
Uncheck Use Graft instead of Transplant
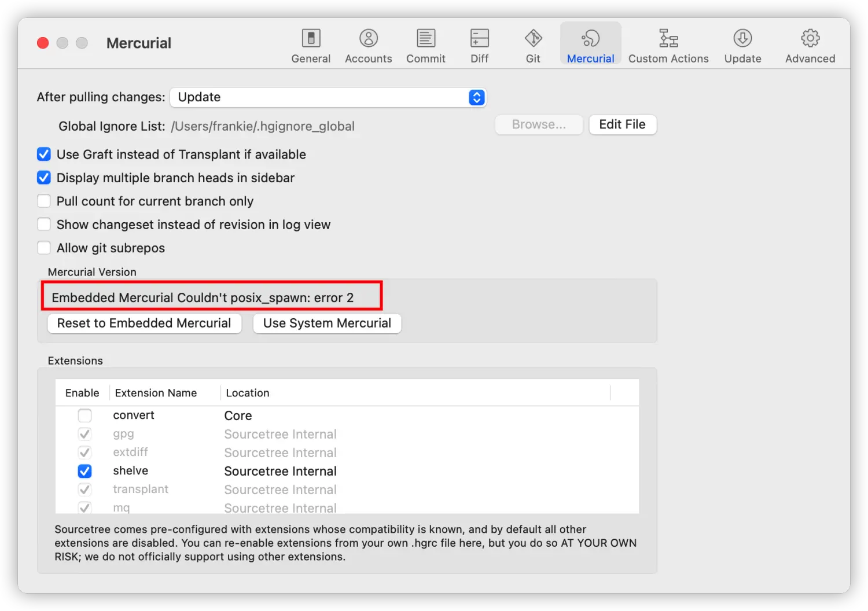click(x=44, y=154)
